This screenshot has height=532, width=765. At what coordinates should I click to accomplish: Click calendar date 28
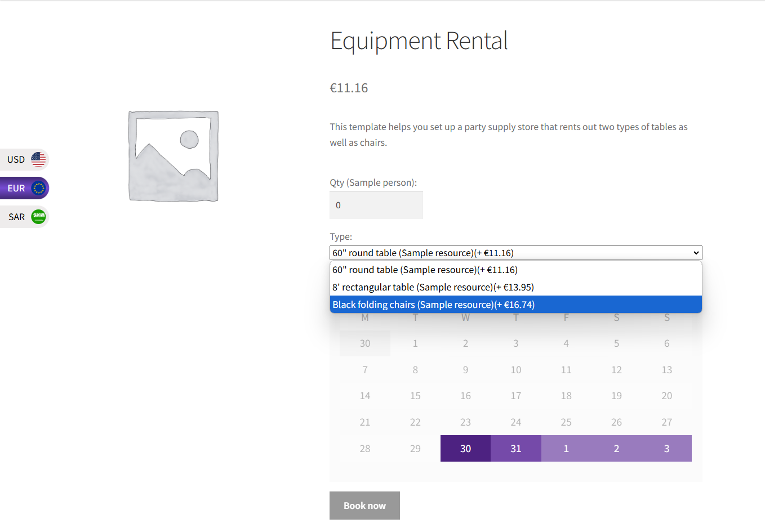pos(365,449)
